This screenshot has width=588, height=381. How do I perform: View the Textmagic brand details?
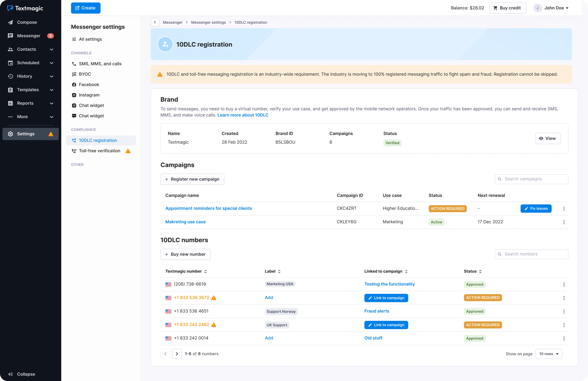click(548, 138)
